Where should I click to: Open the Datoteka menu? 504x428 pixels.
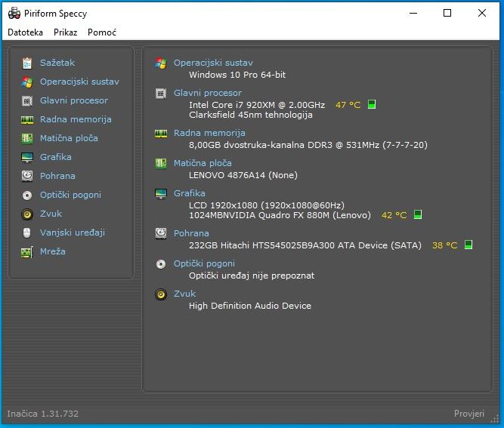coord(25,32)
